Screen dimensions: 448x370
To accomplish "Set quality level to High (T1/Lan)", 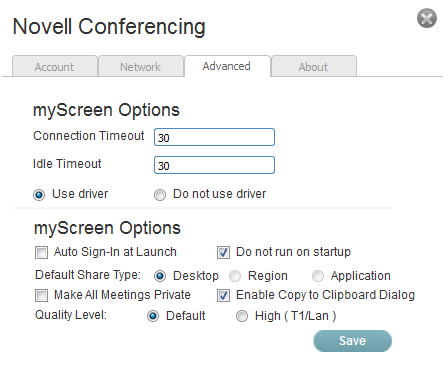I will coord(242,316).
